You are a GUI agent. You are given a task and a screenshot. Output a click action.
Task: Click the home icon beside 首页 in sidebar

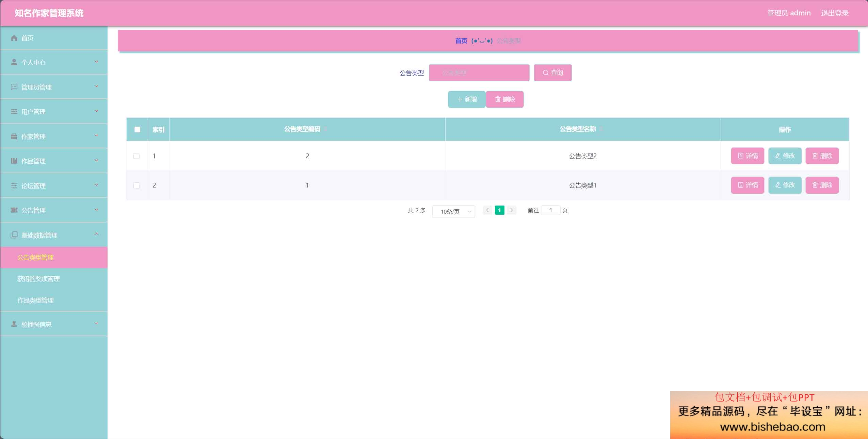tap(14, 38)
